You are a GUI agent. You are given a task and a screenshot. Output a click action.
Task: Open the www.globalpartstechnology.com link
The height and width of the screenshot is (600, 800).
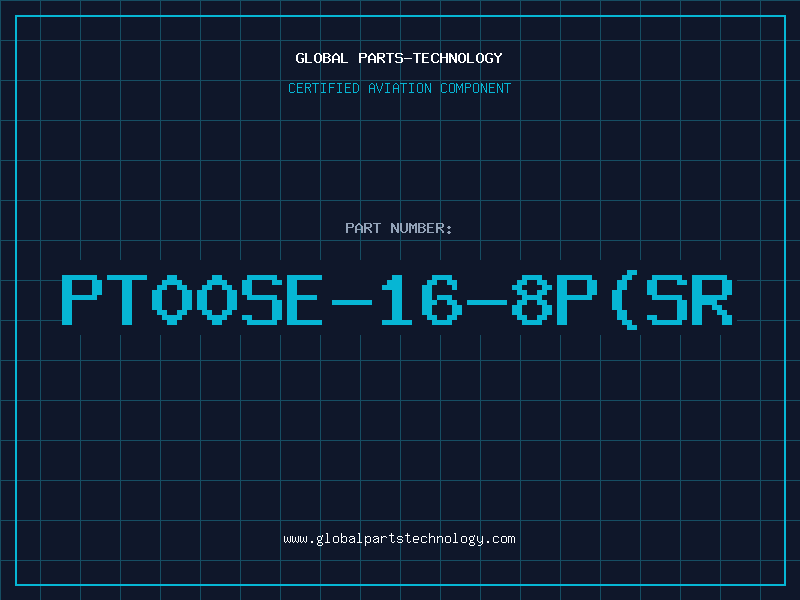[399, 539]
